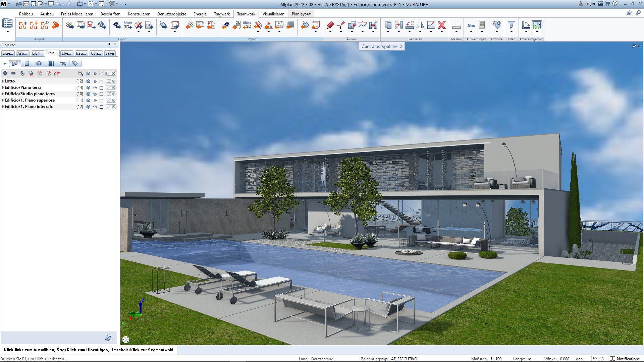Click the Measure ruler tool
The image size is (644, 362).
click(456, 26)
